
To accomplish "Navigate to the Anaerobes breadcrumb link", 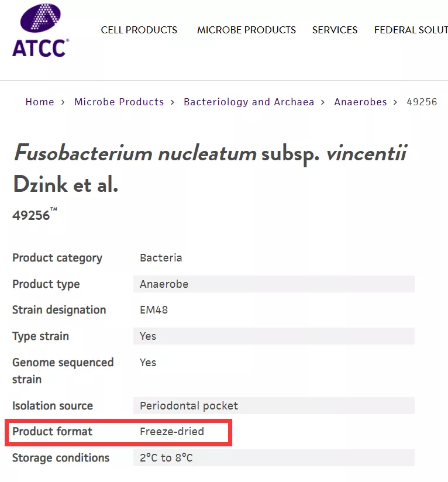I will click(360, 102).
